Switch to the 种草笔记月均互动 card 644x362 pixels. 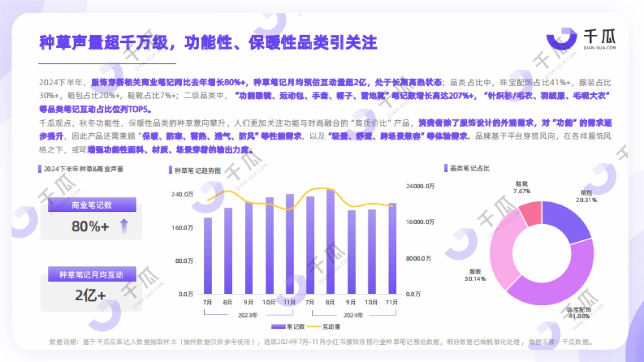coord(91,275)
